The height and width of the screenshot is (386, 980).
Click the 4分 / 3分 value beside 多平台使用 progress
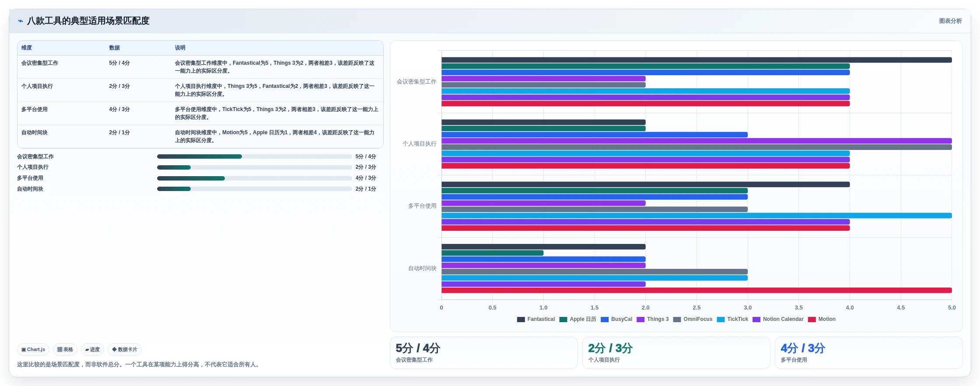tap(366, 178)
